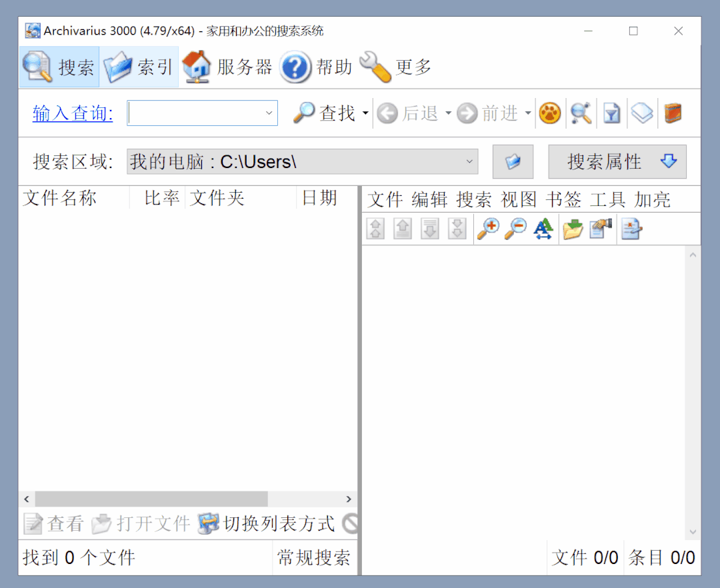
Task: Minimize the Archivarius window
Action: click(588, 31)
